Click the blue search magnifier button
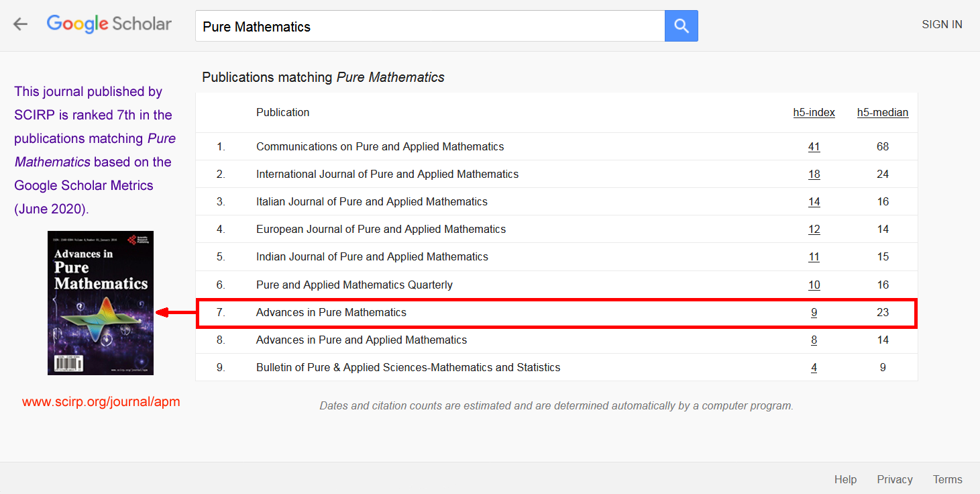The image size is (980, 494). pyautogui.click(x=682, y=26)
